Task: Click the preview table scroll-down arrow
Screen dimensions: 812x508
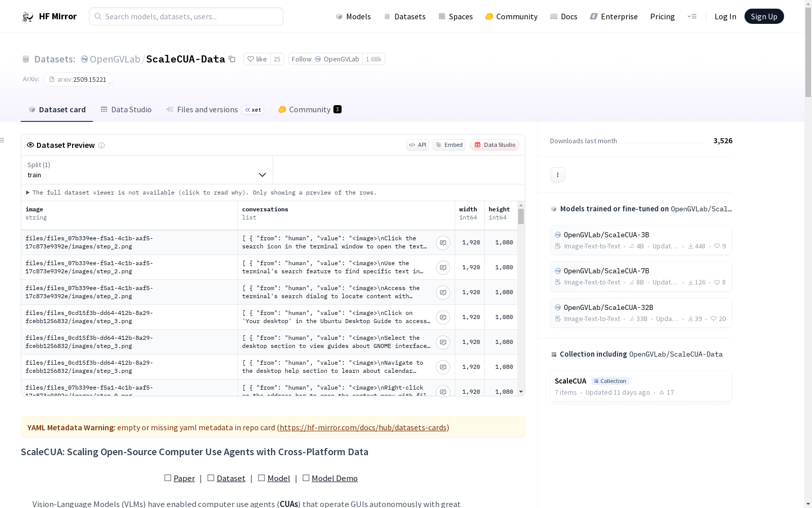Action: (521, 392)
